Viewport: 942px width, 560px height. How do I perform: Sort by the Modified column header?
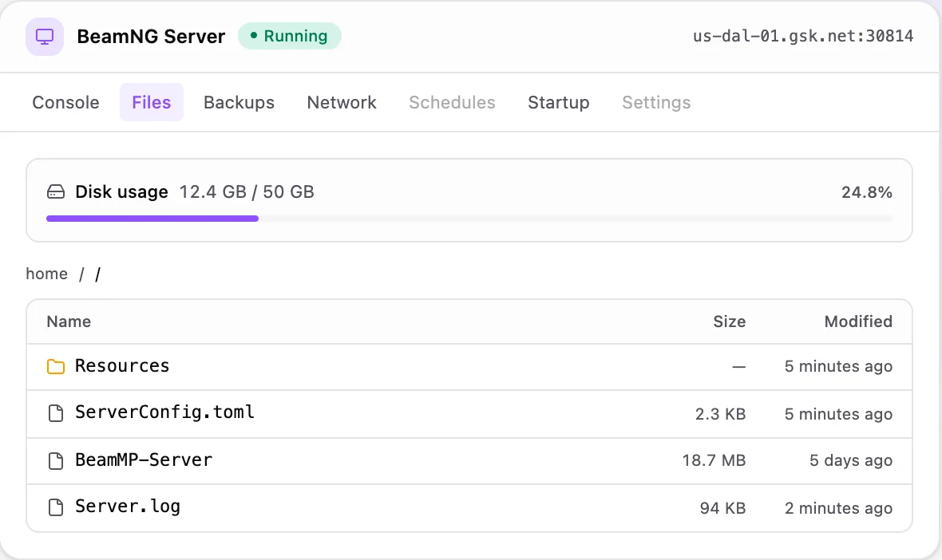tap(858, 321)
